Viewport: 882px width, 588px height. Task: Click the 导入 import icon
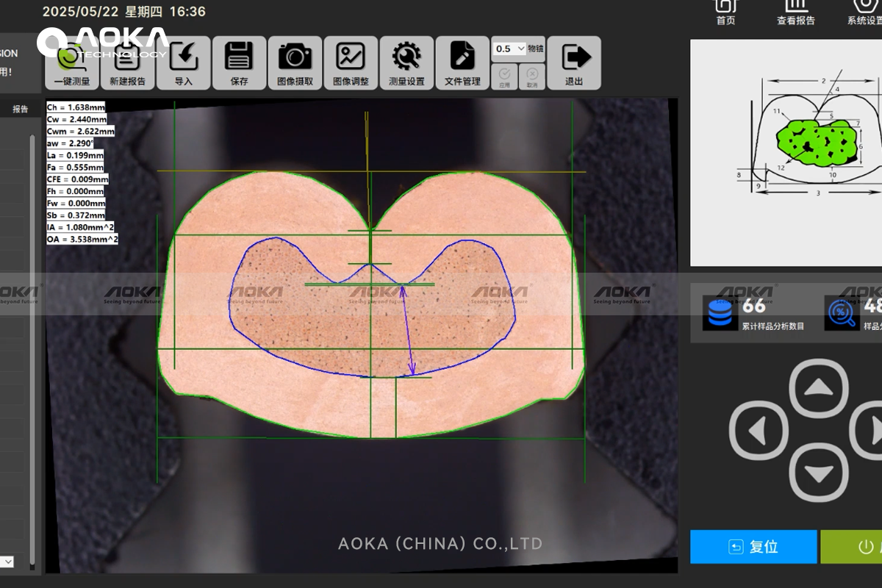(184, 63)
